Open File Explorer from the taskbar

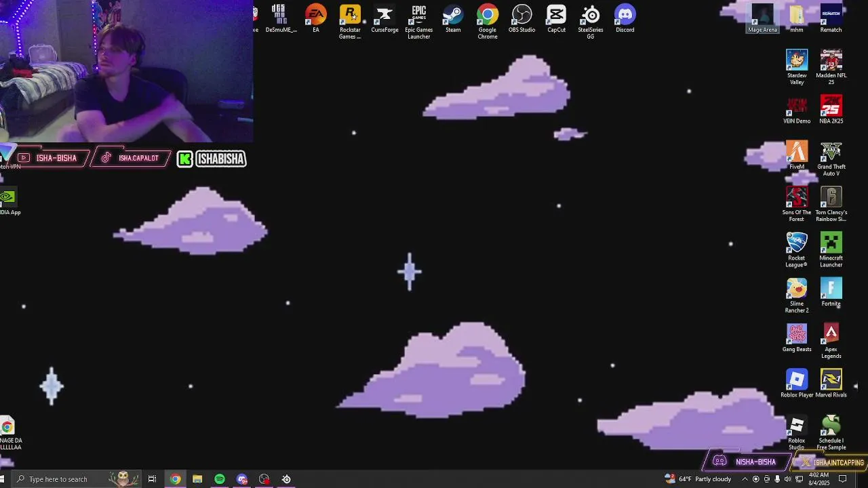coord(197,479)
